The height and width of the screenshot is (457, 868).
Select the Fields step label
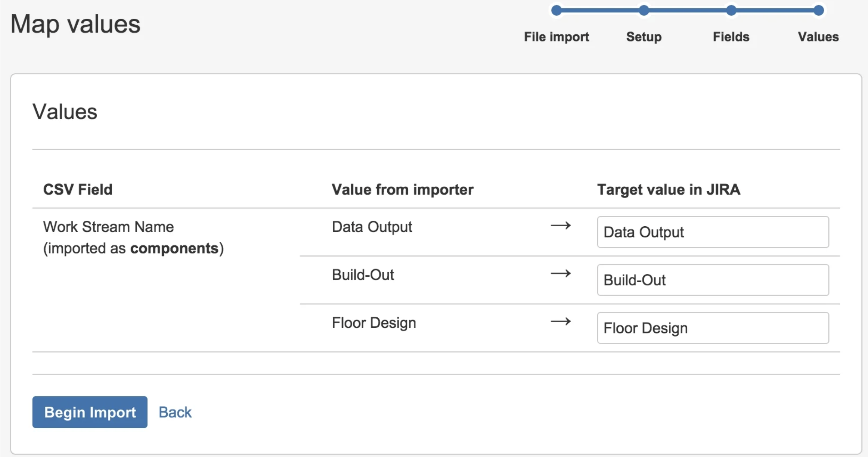point(731,37)
